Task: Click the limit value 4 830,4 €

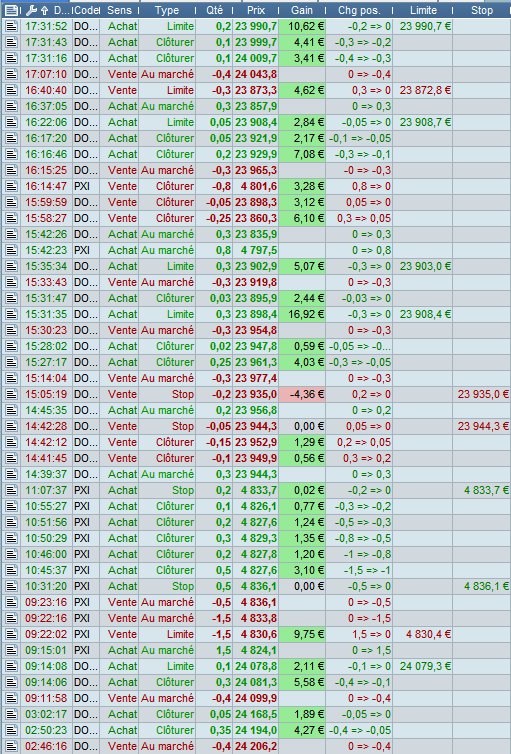Action: click(428, 634)
